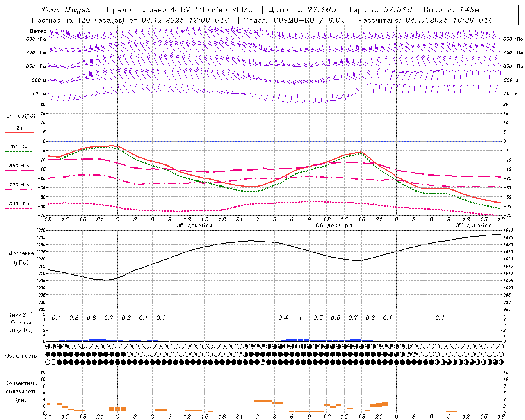Click the "Прогноз на 120 часа(ов)" text
The height and width of the screenshot is (420, 525).
click(79, 20)
